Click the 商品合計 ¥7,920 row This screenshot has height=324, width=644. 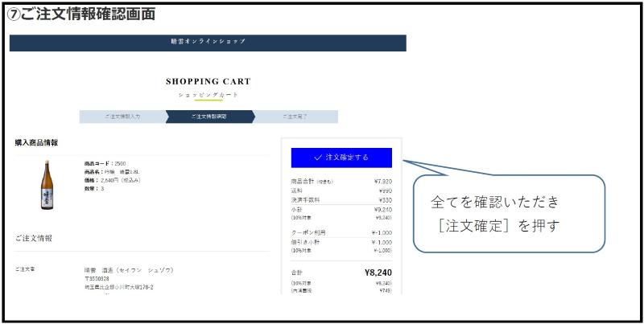tap(341, 182)
